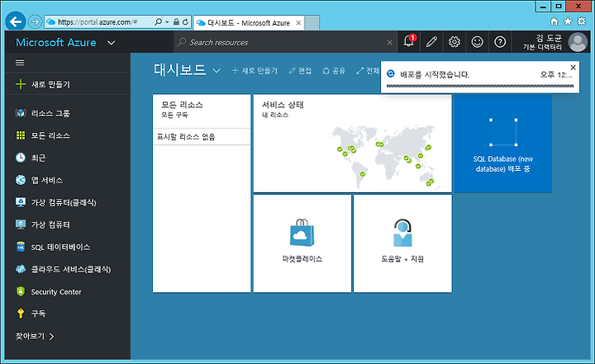Click 편집 in dashboard toolbar

pos(300,70)
